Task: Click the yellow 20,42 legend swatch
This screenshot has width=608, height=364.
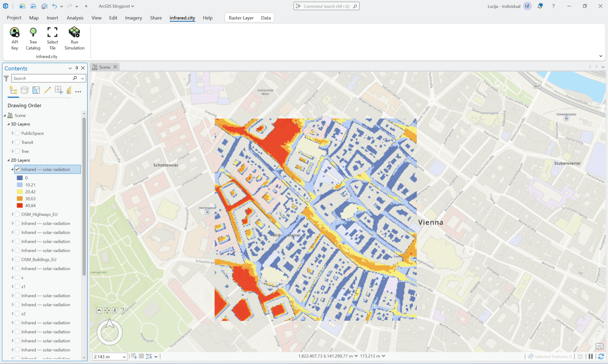Action: pos(20,191)
